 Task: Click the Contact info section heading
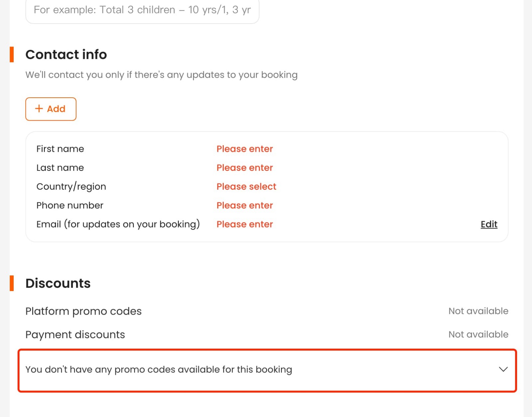[x=66, y=54]
